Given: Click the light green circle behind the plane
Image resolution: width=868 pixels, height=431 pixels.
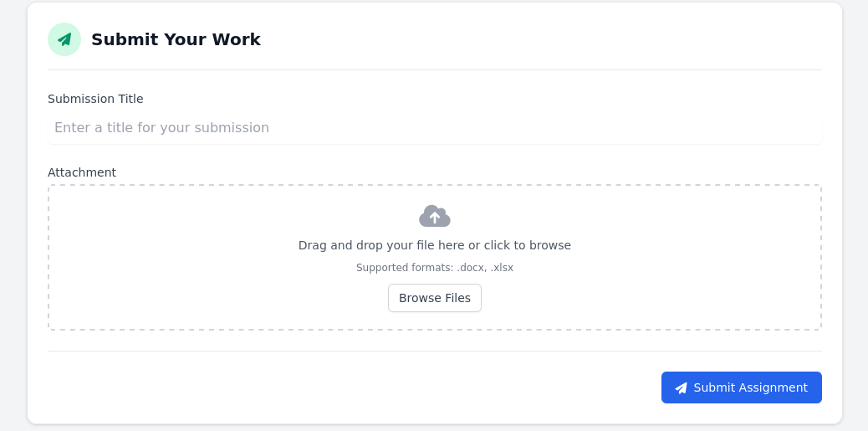Looking at the screenshot, I should tap(54, 30).
